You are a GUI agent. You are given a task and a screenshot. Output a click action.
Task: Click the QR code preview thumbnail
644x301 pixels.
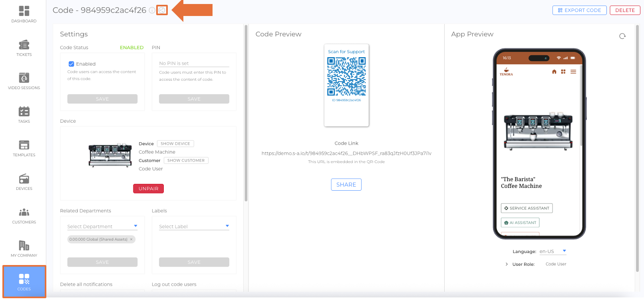pyautogui.click(x=346, y=77)
